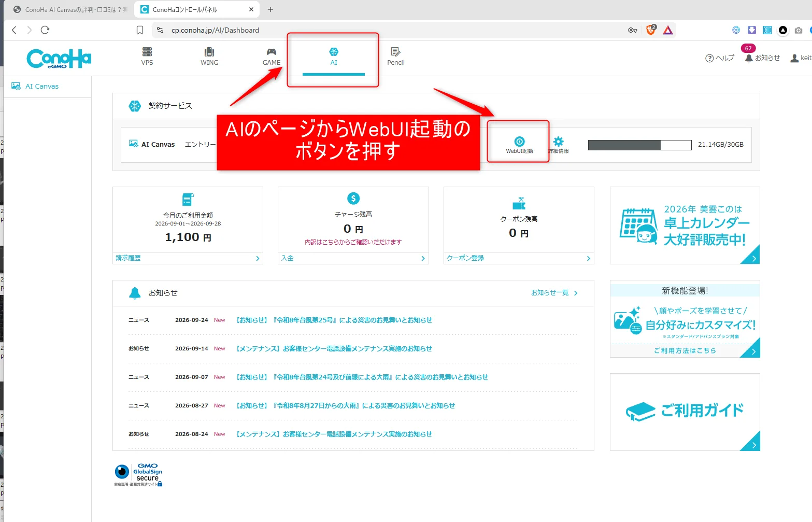
Task: Click the 今月のご利用金額 invoice icon
Action: (188, 200)
